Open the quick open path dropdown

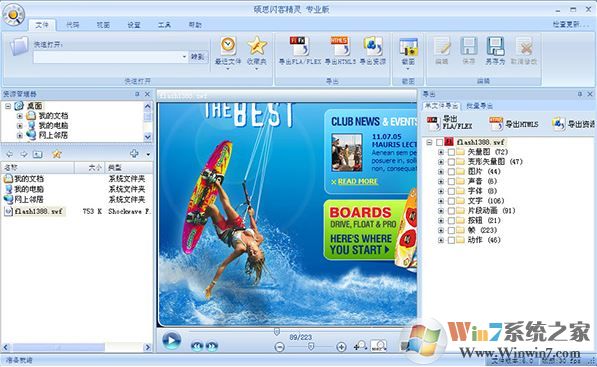(184, 57)
